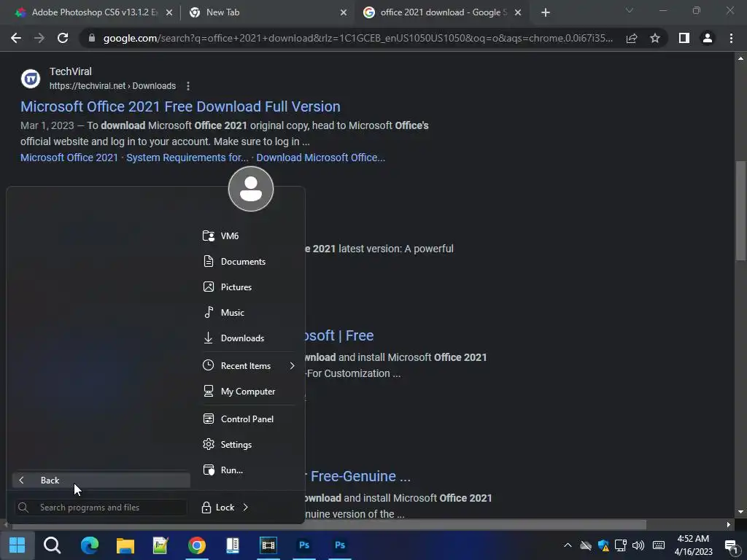Focus the Search programs and files box
Image resolution: width=747 pixels, height=560 pixels.
pos(100,507)
